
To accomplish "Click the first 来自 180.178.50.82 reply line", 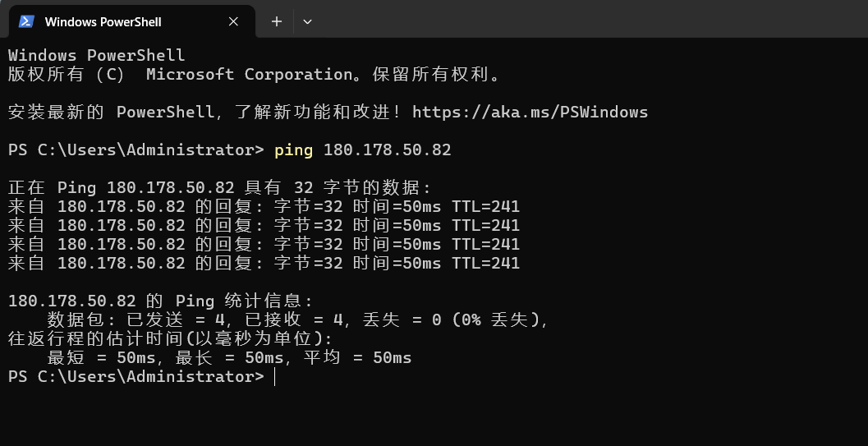I will click(x=264, y=207).
